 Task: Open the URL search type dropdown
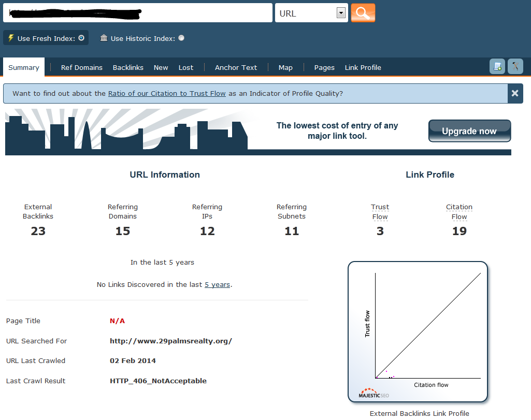tap(340, 13)
